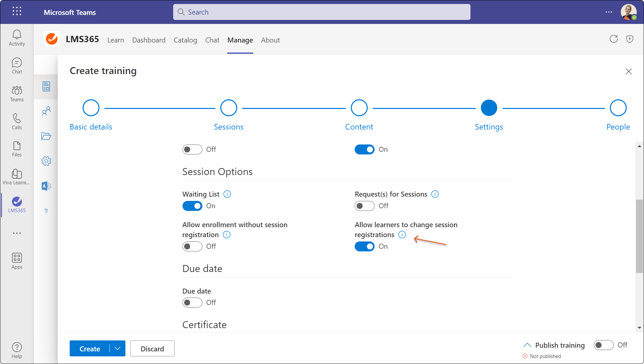Open the folder icon in LMS365 sidebar
644x364 pixels.
(x=46, y=136)
